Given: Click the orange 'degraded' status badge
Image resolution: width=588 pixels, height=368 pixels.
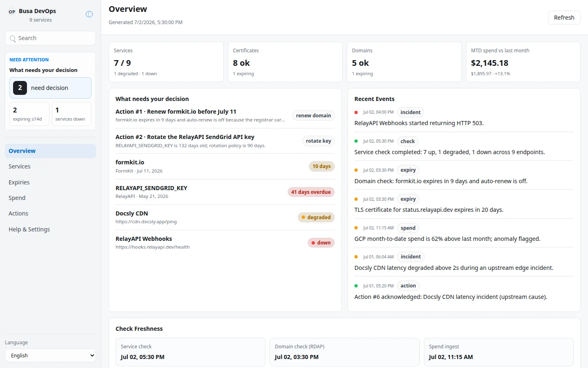Looking at the screenshot, I should tap(316, 218).
